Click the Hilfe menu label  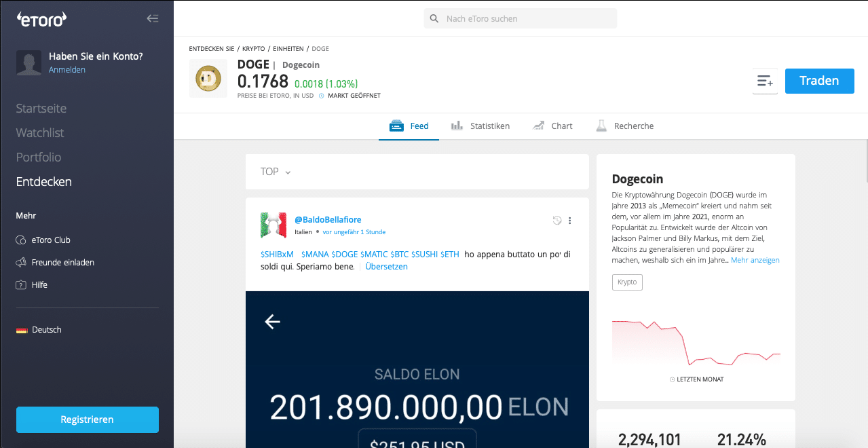coord(39,285)
